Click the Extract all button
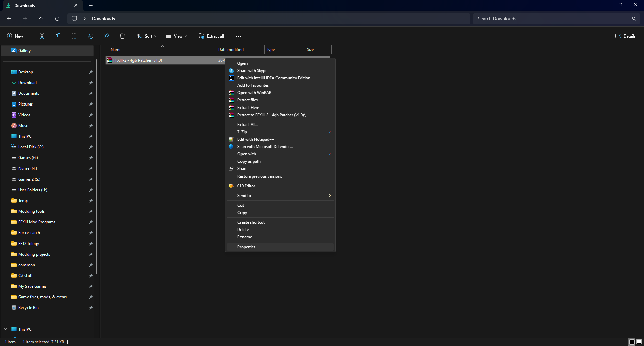The width and height of the screenshot is (644, 346). pyautogui.click(x=211, y=36)
